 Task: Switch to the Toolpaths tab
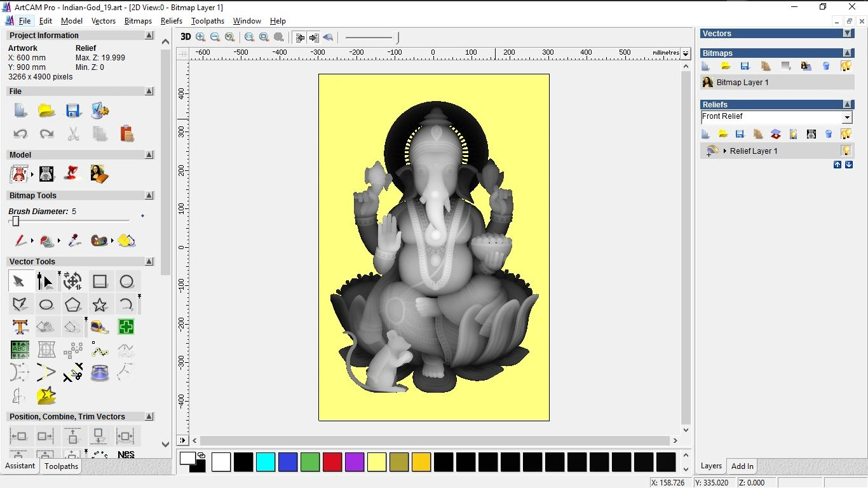(61, 466)
